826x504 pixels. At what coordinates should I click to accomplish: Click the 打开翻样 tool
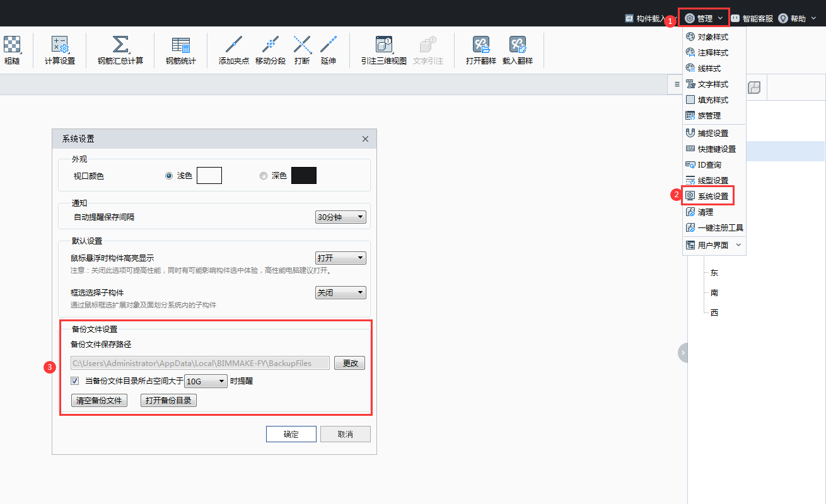coord(481,50)
